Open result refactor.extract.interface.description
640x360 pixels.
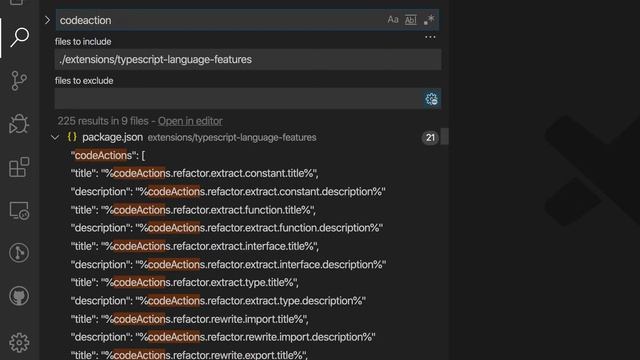point(229,264)
